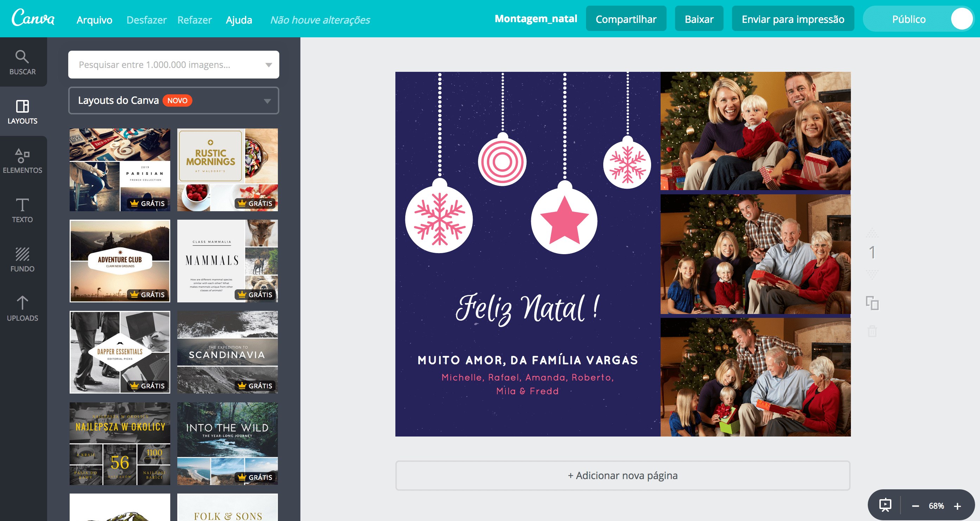The height and width of the screenshot is (521, 980).
Task: Click Enviar para impressão button
Action: click(793, 19)
